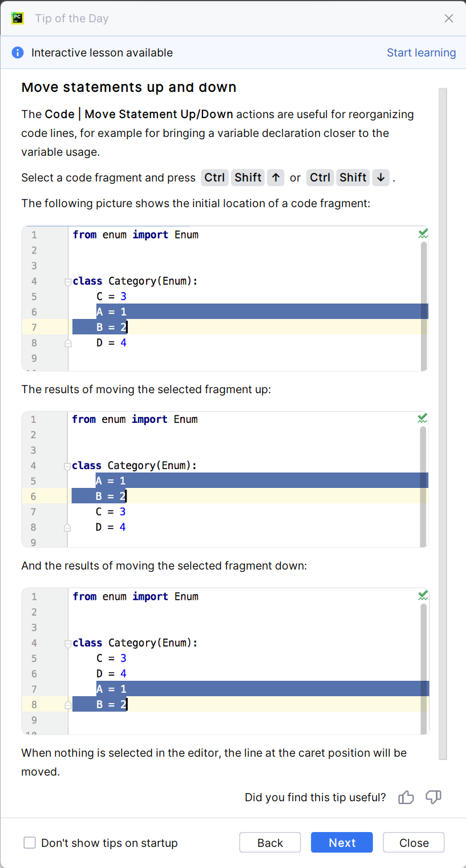Click the tip content vertical scrollbar
The height and width of the screenshot is (868, 466).
(x=443, y=422)
